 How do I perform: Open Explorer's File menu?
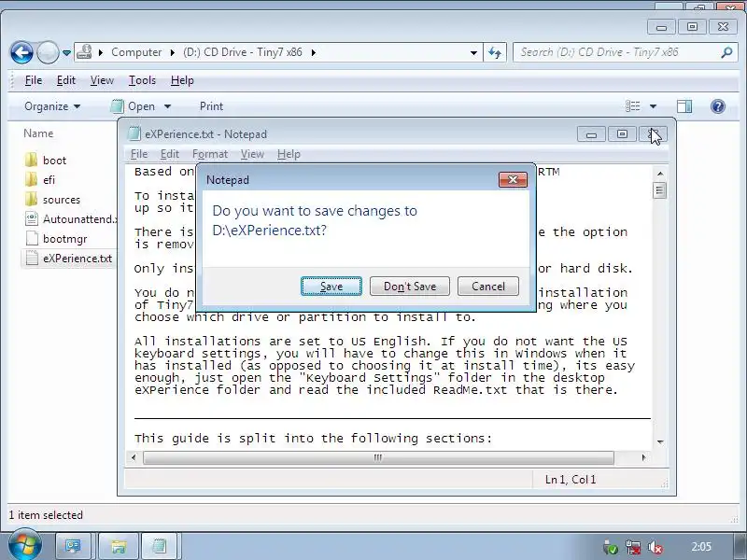pos(34,80)
